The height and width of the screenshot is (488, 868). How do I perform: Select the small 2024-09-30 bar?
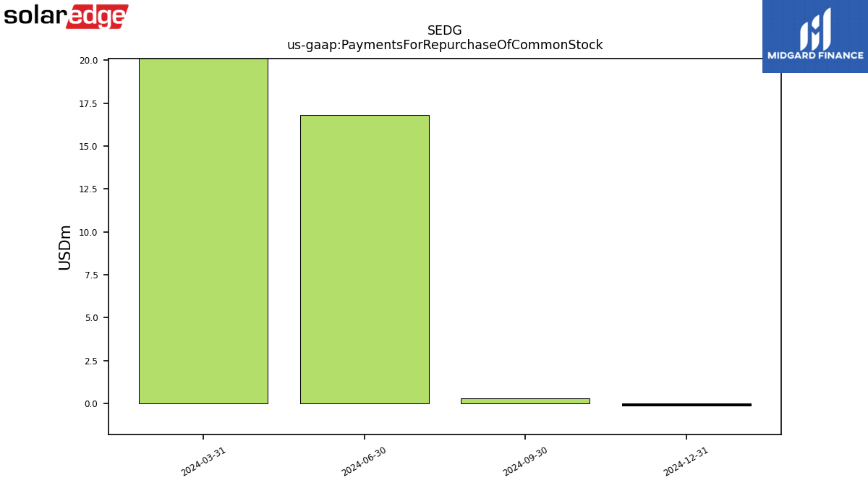(525, 401)
